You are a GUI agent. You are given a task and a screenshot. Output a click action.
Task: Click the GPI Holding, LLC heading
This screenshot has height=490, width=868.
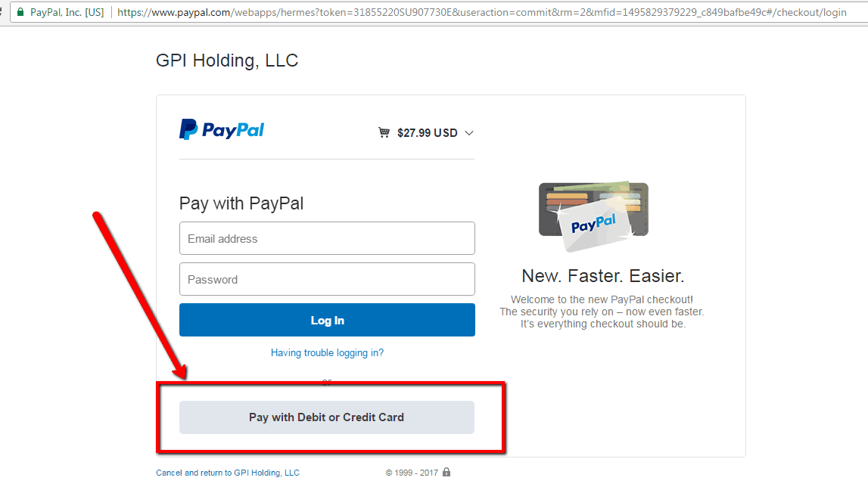coord(227,60)
